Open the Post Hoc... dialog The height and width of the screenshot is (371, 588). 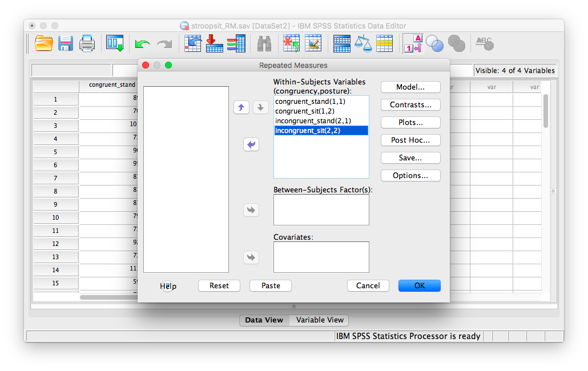(x=410, y=140)
